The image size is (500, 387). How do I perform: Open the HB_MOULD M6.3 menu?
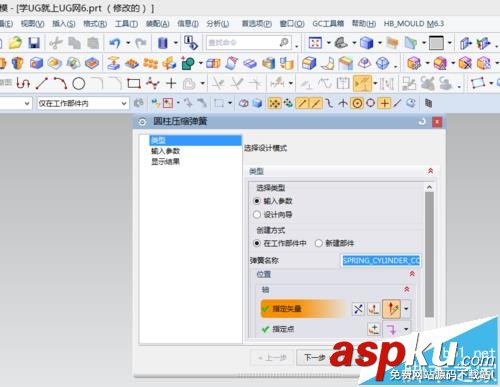(x=414, y=24)
